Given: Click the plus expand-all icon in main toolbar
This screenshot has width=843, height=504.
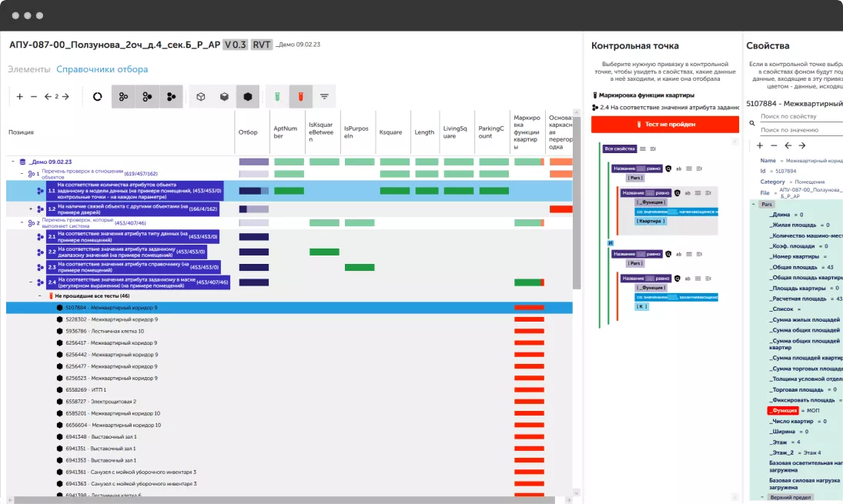Looking at the screenshot, I should (20, 97).
